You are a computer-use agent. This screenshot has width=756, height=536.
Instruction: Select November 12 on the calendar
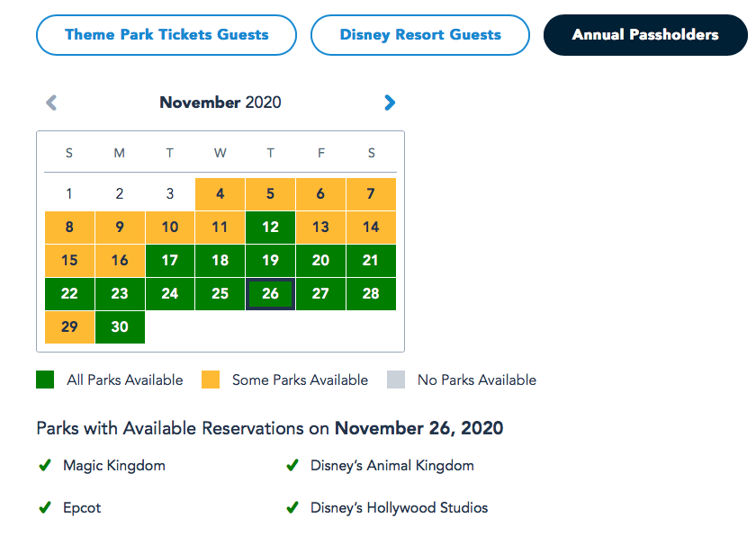click(270, 228)
